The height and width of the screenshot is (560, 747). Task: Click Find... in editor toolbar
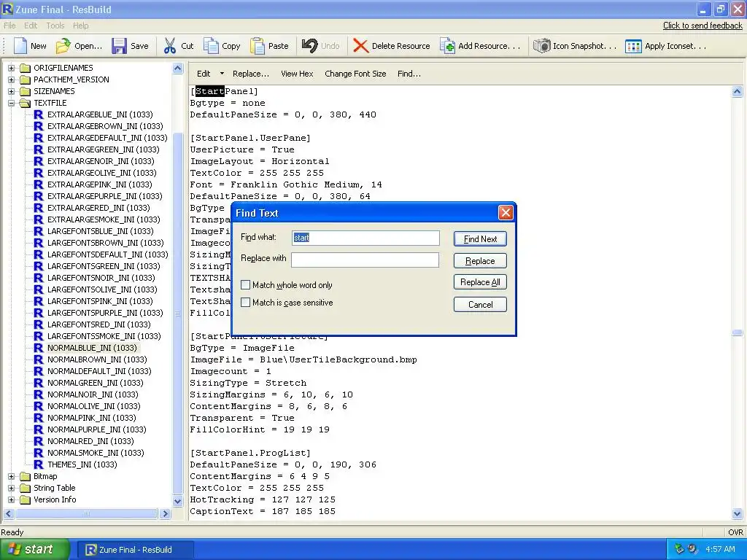[x=409, y=74]
